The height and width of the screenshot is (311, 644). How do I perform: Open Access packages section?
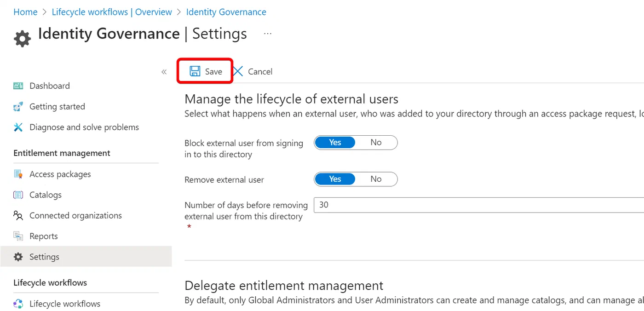point(60,174)
